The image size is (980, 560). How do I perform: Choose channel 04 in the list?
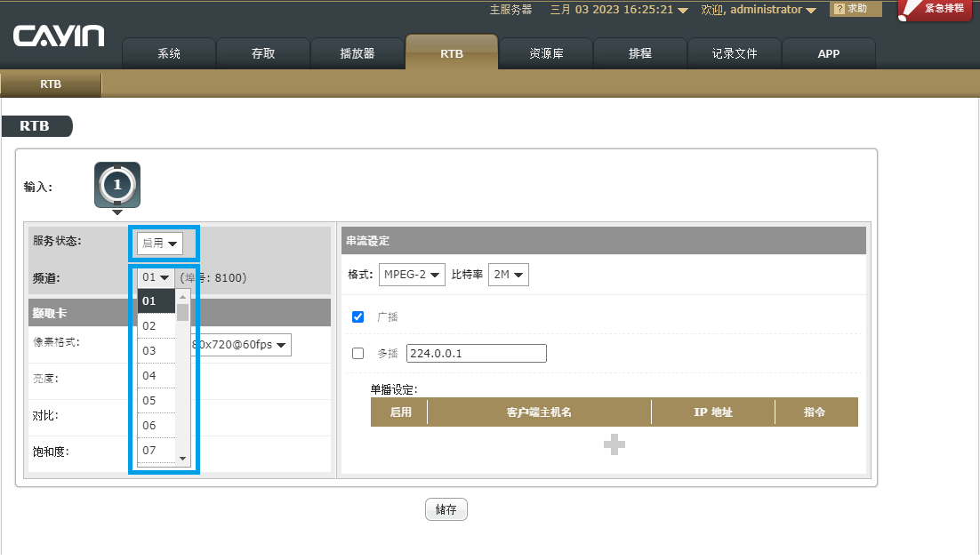click(157, 376)
